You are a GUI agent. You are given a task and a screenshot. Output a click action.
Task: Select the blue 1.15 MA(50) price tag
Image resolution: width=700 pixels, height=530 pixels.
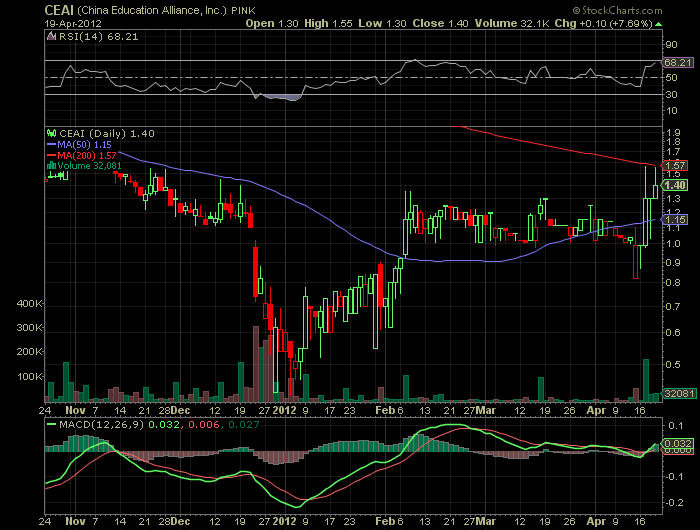pos(675,220)
